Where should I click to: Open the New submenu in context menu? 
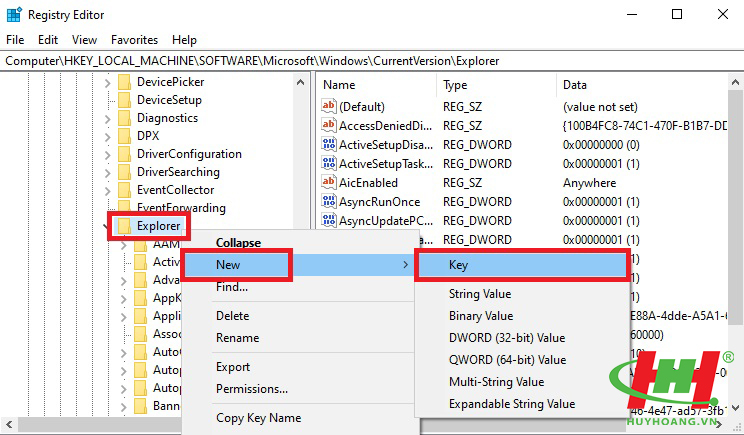[300, 265]
